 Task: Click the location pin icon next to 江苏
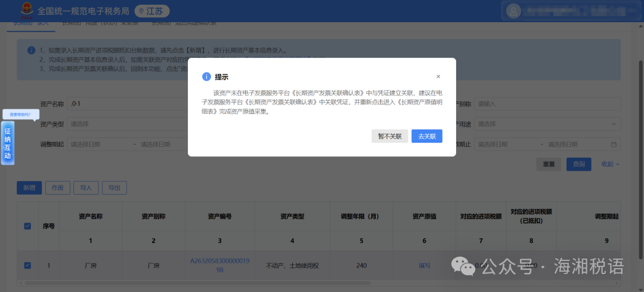pyautogui.click(x=141, y=11)
